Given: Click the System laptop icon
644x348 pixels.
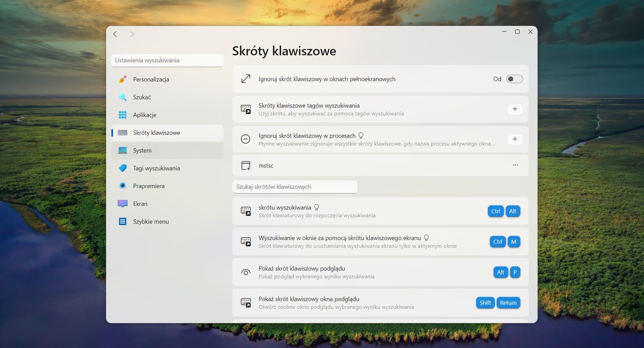Looking at the screenshot, I should (122, 150).
